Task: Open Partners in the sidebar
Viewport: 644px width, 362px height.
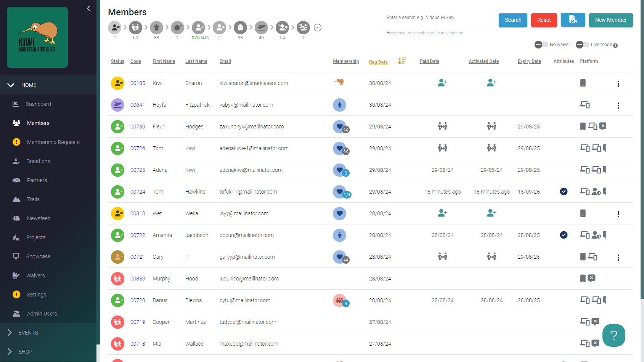Action: coord(48,180)
